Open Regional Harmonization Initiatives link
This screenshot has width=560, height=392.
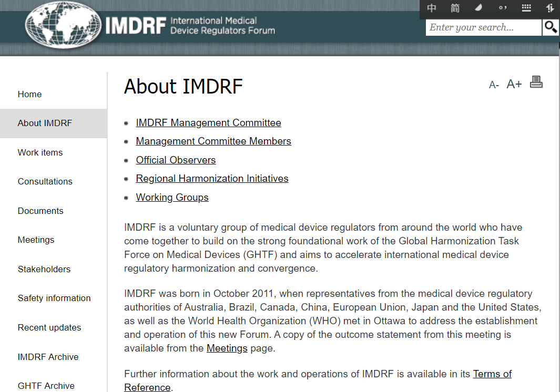[212, 179]
